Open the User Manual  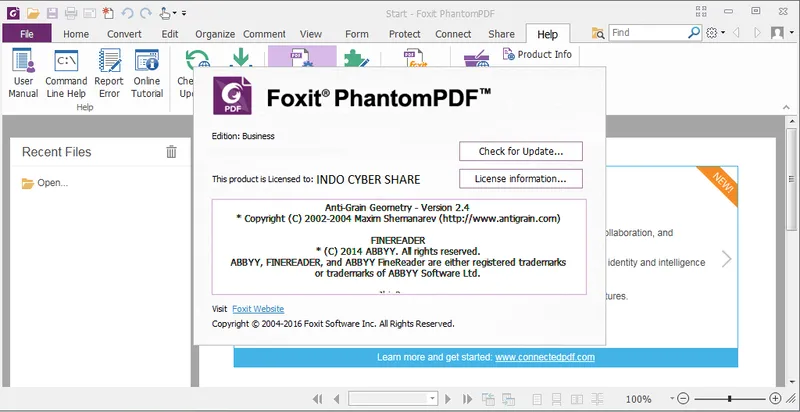[23, 74]
